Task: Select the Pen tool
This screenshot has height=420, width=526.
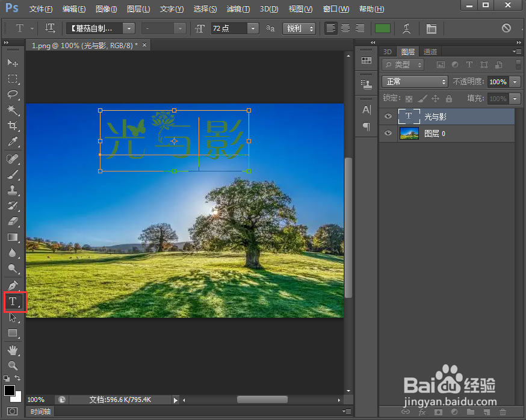Action: (13, 285)
